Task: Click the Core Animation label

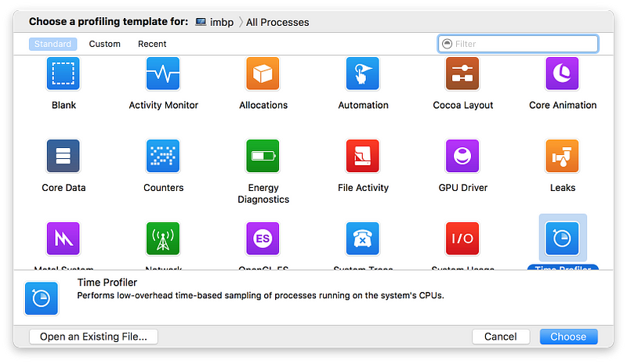Action: pyautogui.click(x=563, y=105)
